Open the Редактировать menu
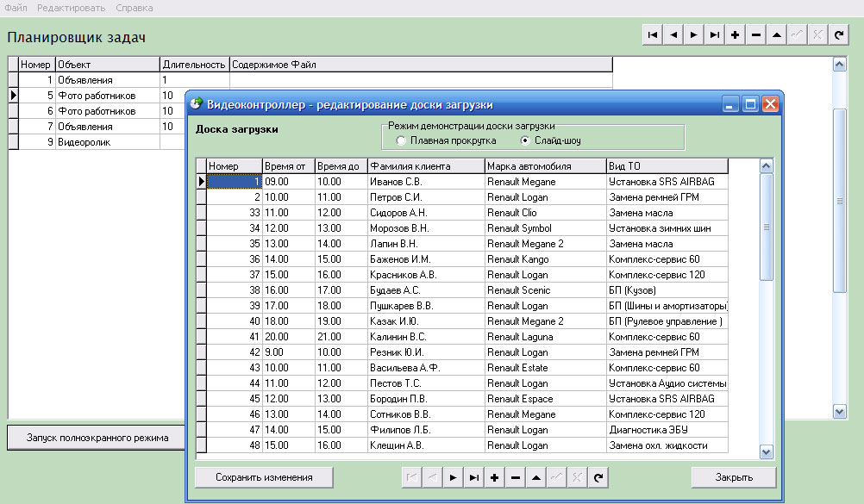Image resolution: width=864 pixels, height=504 pixels. pyautogui.click(x=71, y=8)
